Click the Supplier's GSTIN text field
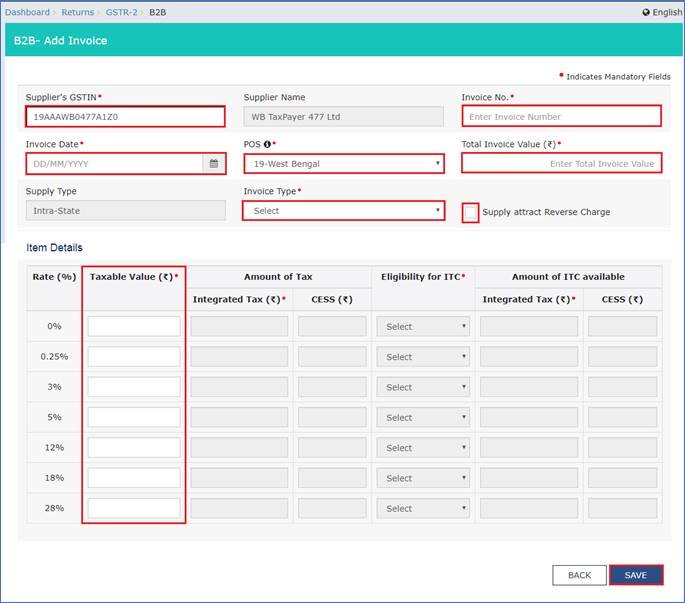Image resolution: width=685 pixels, height=603 pixels. point(125,117)
